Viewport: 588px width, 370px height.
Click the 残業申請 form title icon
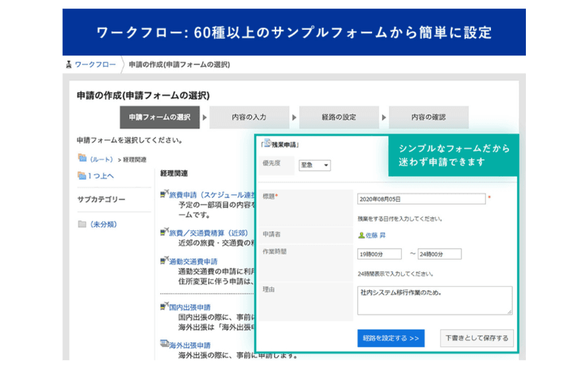coord(268,143)
